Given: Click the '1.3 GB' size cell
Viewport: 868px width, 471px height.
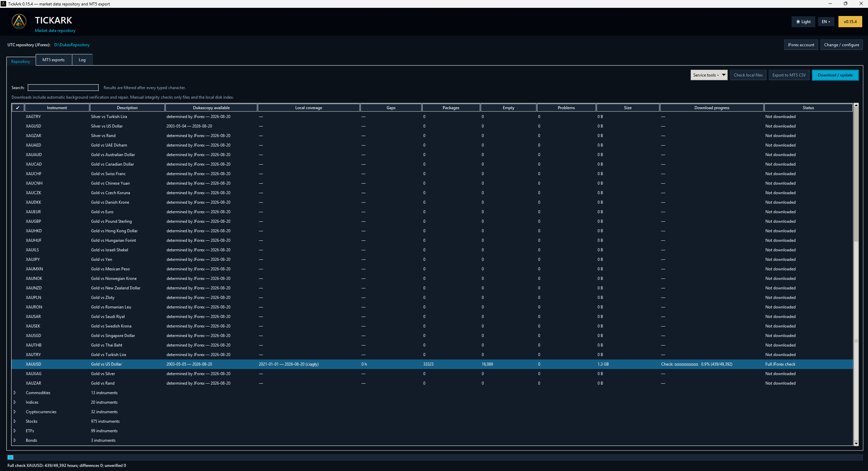Looking at the screenshot, I should point(603,364).
